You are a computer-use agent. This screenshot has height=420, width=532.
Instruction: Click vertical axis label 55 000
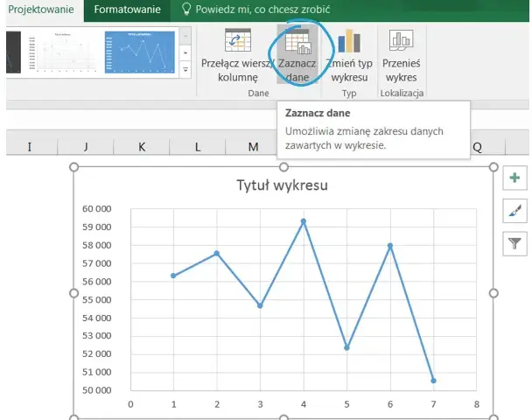tap(97, 300)
